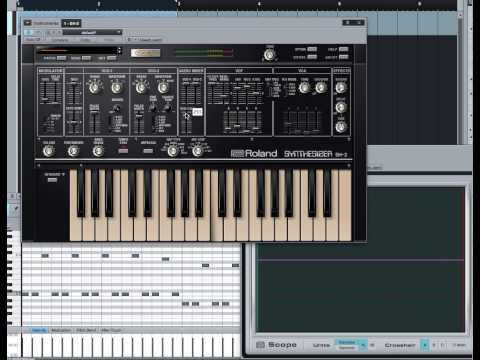Image resolution: width=480 pixels, height=360 pixels.
Task: Click the PLUG-OUT badge button
Action: pos(145,53)
